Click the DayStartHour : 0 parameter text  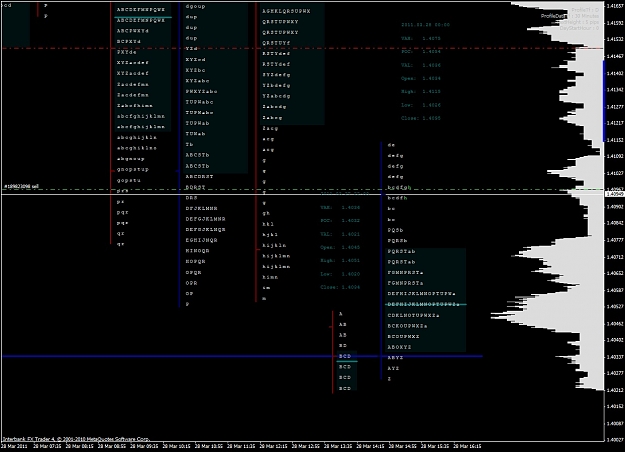click(579, 28)
